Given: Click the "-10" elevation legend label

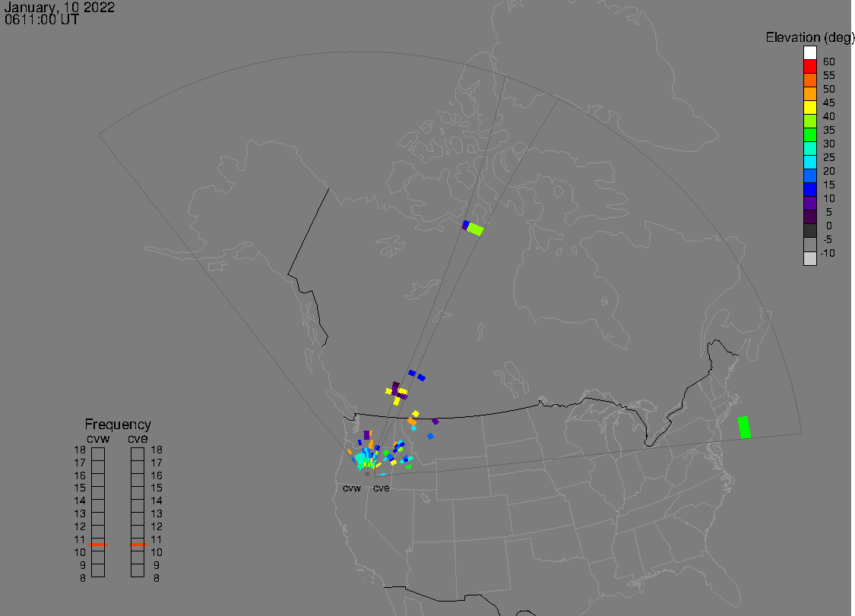Looking at the screenshot, I should (828, 253).
